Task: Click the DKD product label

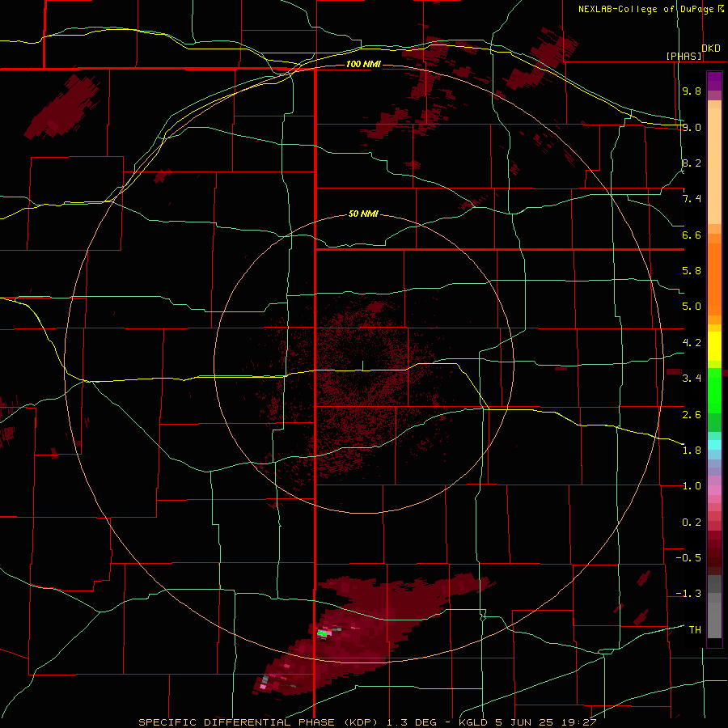Action: (x=711, y=48)
